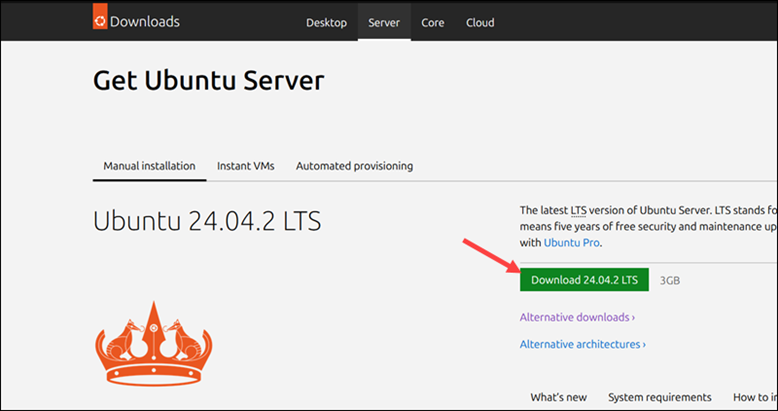
Task: Open the partially visible How to tab
Action: [x=755, y=398]
